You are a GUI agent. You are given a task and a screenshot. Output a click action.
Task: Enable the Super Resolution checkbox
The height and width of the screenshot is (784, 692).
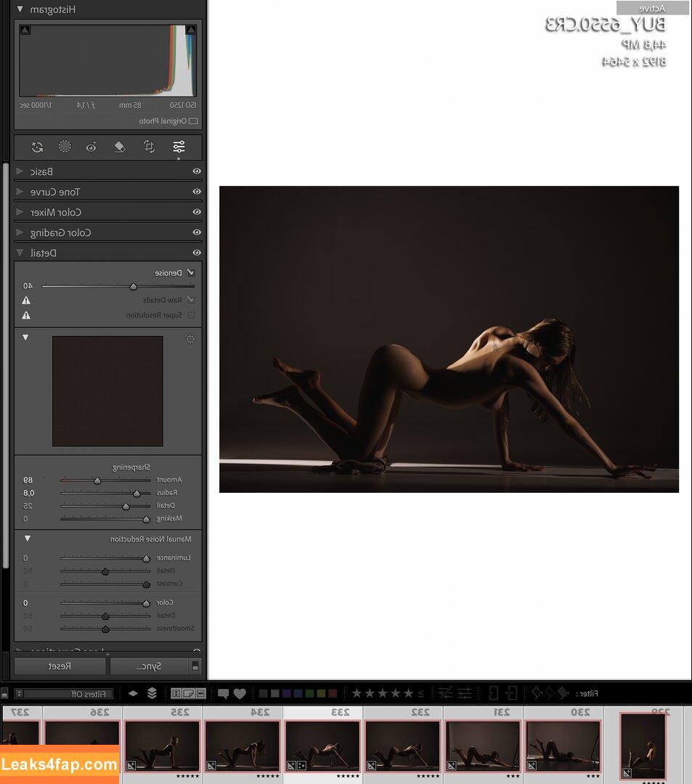pyautogui.click(x=191, y=315)
